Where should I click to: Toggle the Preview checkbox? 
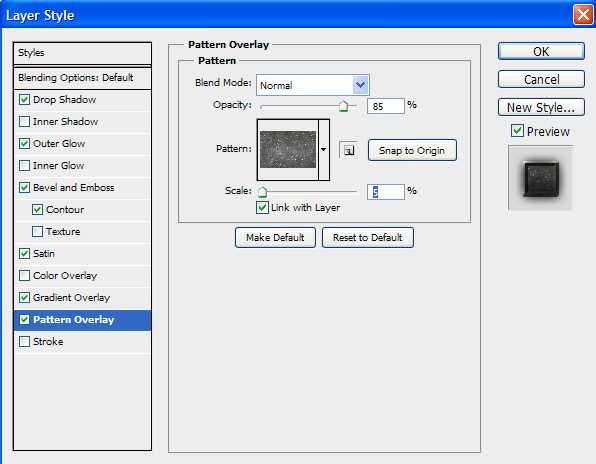(x=517, y=131)
